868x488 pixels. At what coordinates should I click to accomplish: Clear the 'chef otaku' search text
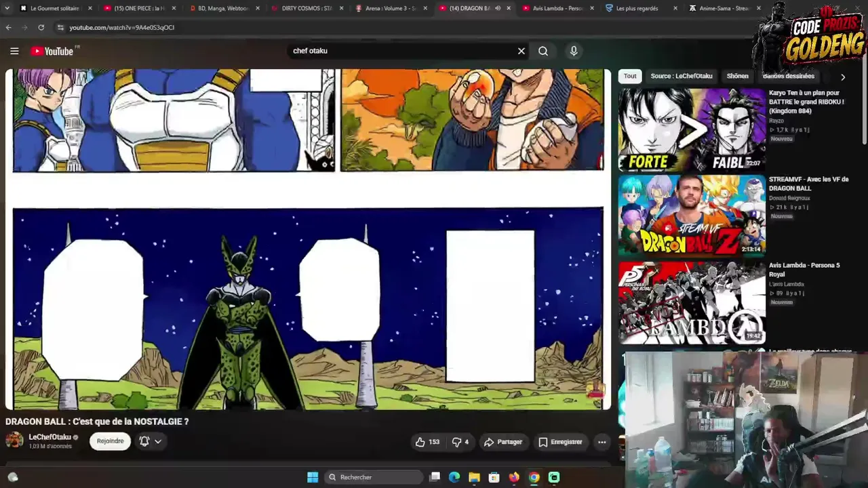click(521, 51)
